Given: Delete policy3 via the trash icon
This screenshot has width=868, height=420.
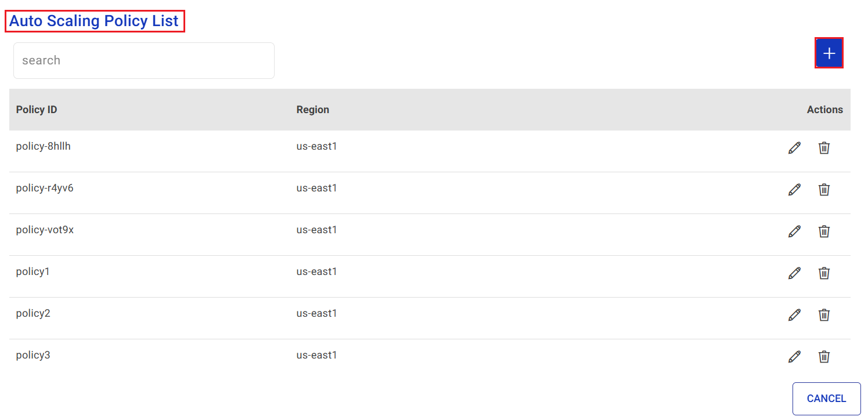Looking at the screenshot, I should (x=824, y=356).
